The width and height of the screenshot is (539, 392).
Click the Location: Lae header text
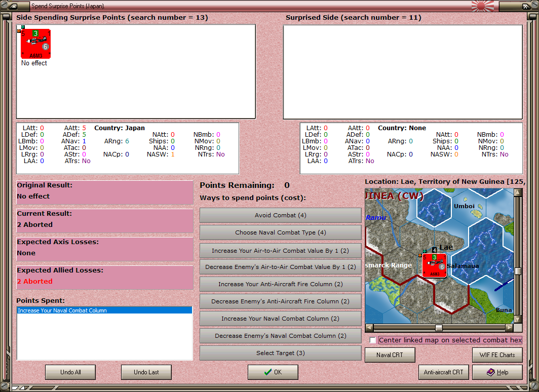click(x=445, y=182)
